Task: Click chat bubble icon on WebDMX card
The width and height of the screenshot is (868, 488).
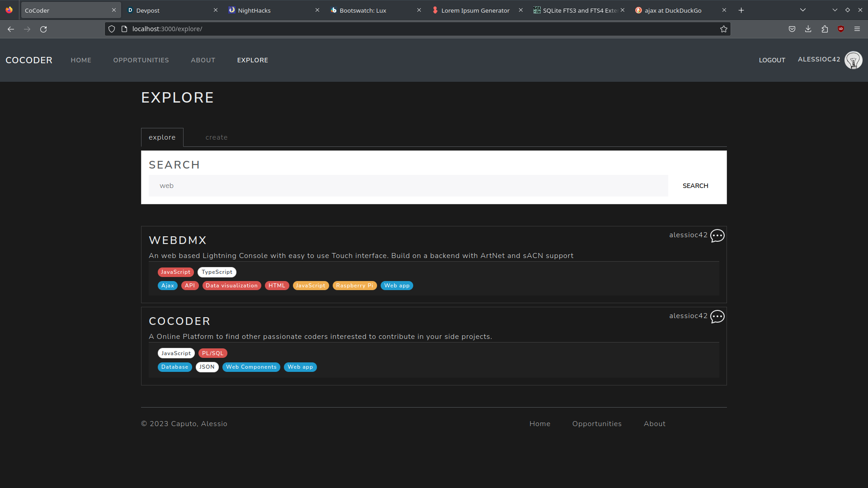Action: click(x=717, y=236)
